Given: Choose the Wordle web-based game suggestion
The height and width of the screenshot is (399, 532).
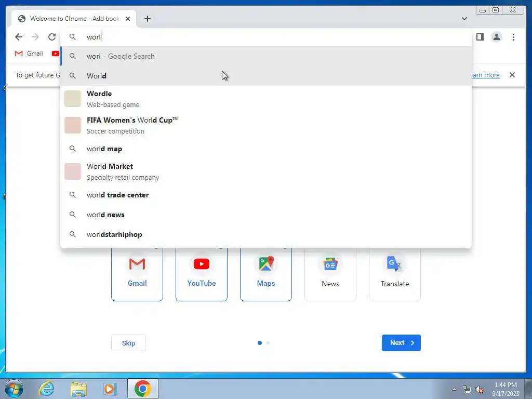Looking at the screenshot, I should tap(265, 99).
